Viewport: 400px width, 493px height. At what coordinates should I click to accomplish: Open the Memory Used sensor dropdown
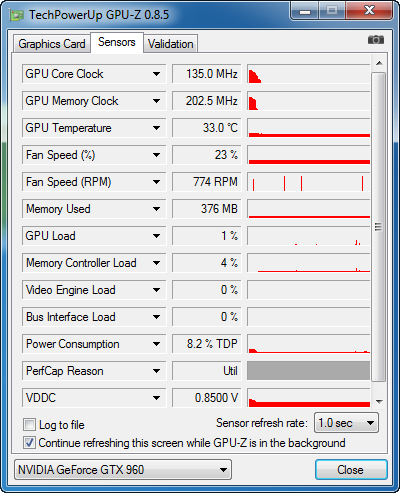coord(156,209)
